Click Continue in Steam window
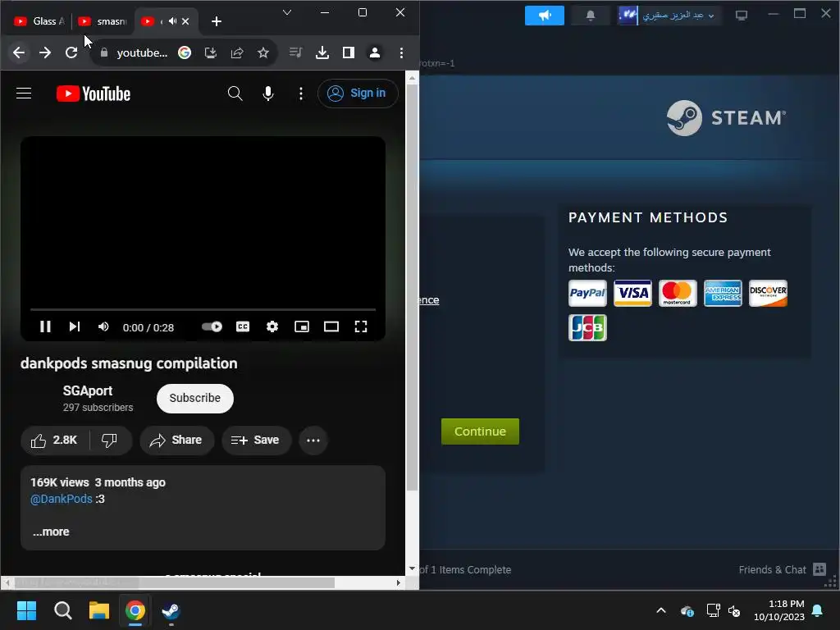 point(480,431)
